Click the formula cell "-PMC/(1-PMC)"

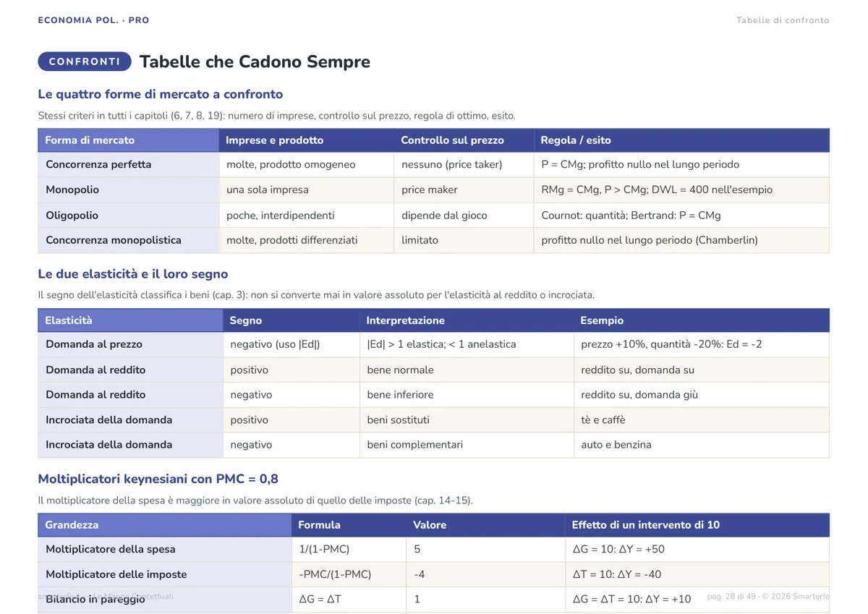[x=349, y=574]
